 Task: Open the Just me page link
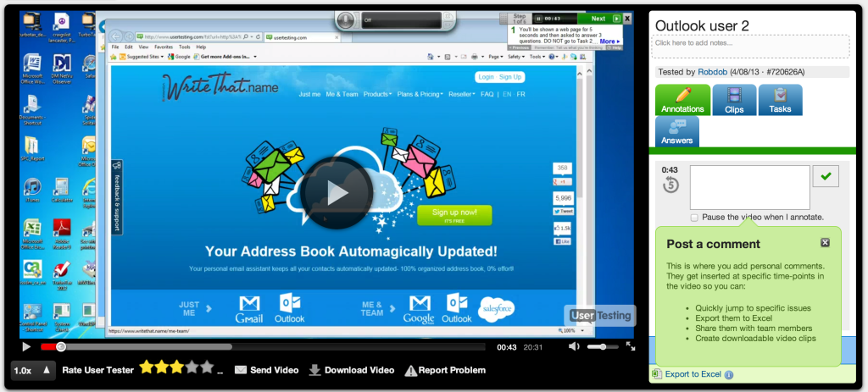coord(309,94)
